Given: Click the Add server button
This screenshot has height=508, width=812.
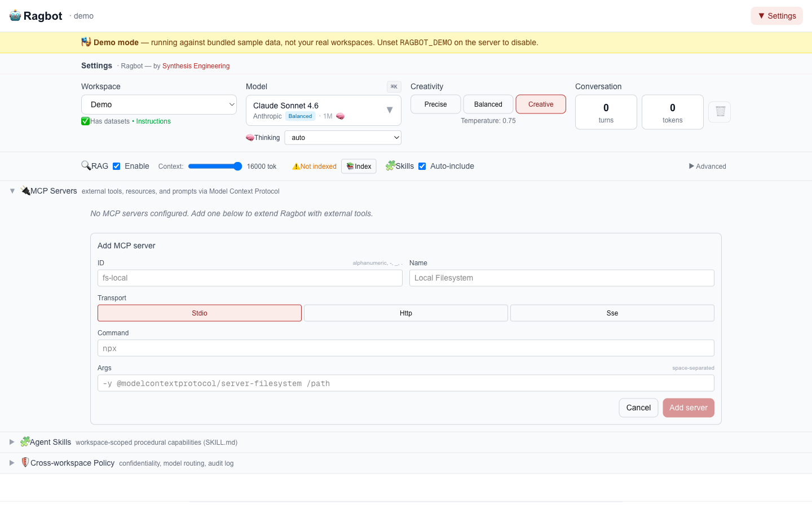Looking at the screenshot, I should pos(689,408).
